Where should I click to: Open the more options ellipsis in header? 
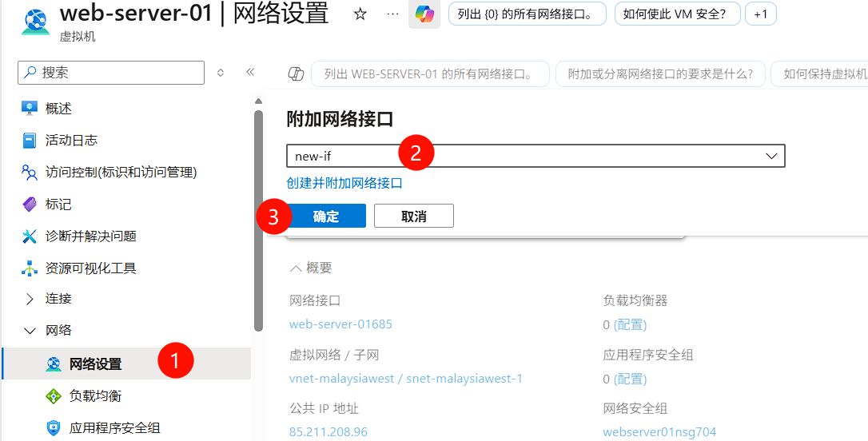[392, 14]
